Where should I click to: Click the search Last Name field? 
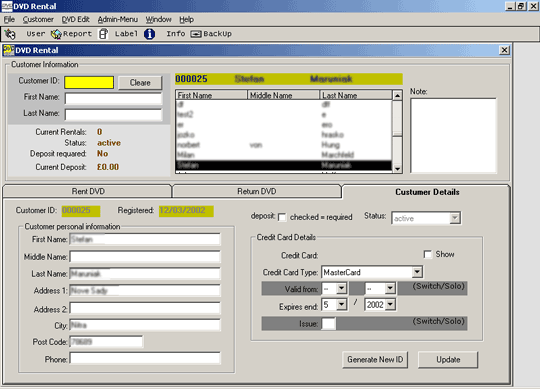(113, 115)
